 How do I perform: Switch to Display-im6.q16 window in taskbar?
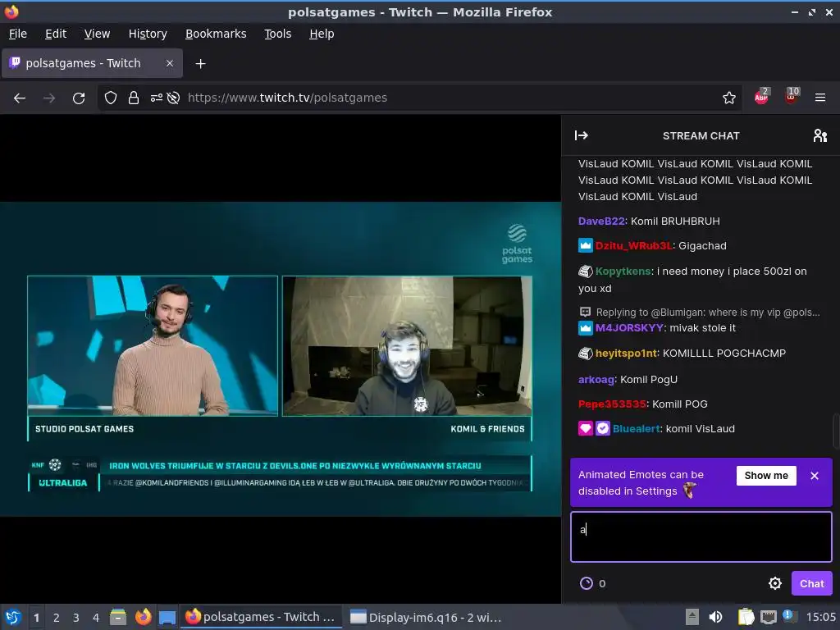click(x=426, y=617)
